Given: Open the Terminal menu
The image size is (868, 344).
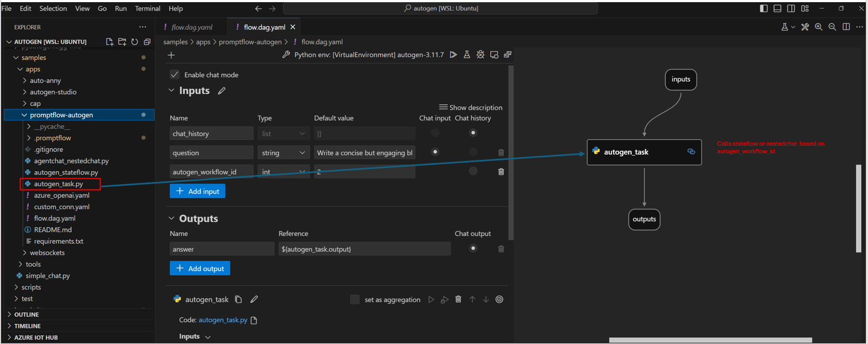Looking at the screenshot, I should [148, 8].
